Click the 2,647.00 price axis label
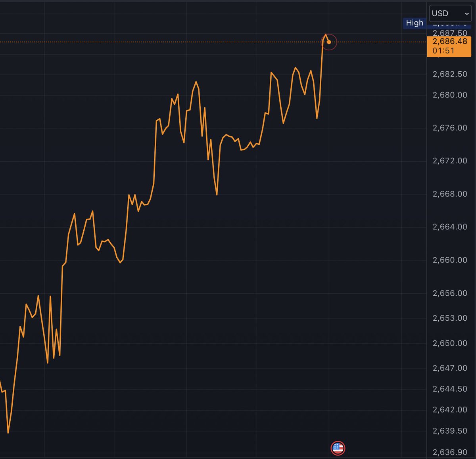 pyautogui.click(x=450, y=368)
